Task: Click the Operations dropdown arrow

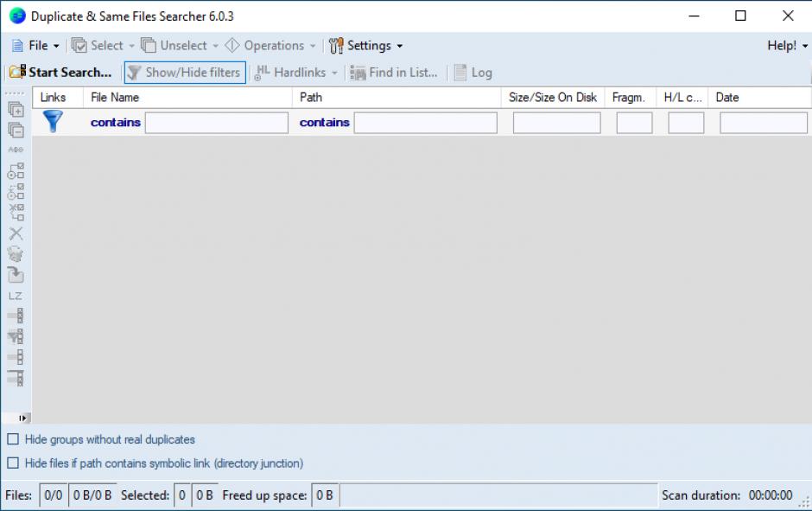Action: point(313,46)
